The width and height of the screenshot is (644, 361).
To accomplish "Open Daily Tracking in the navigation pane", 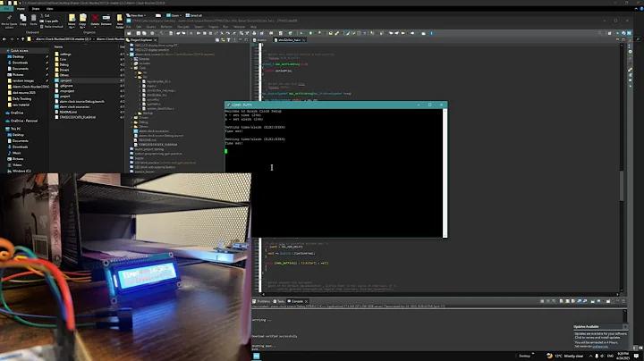I will 21,99.
